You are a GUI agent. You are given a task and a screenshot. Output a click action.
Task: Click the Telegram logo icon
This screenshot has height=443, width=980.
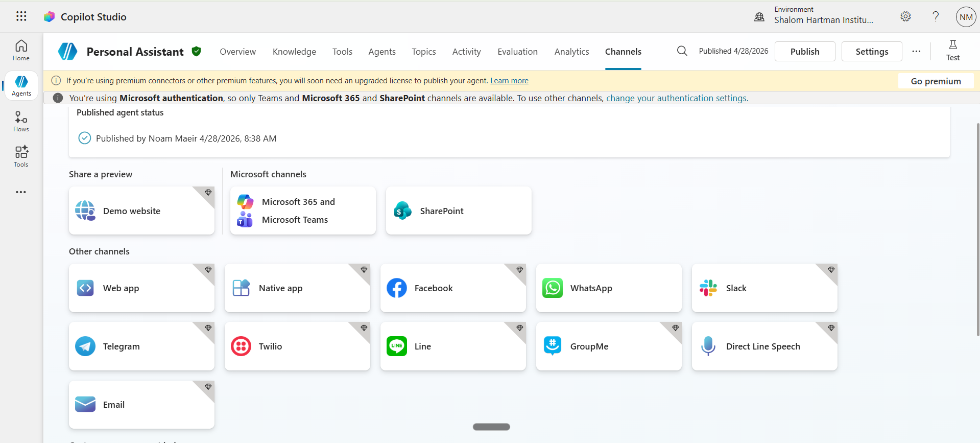[x=85, y=346]
